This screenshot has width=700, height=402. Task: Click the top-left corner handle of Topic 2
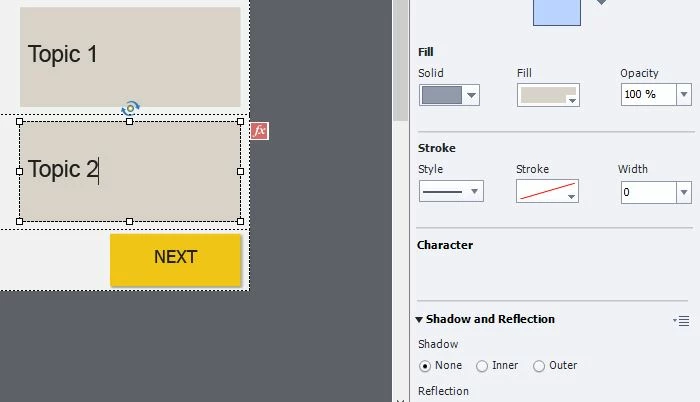[x=19, y=121]
